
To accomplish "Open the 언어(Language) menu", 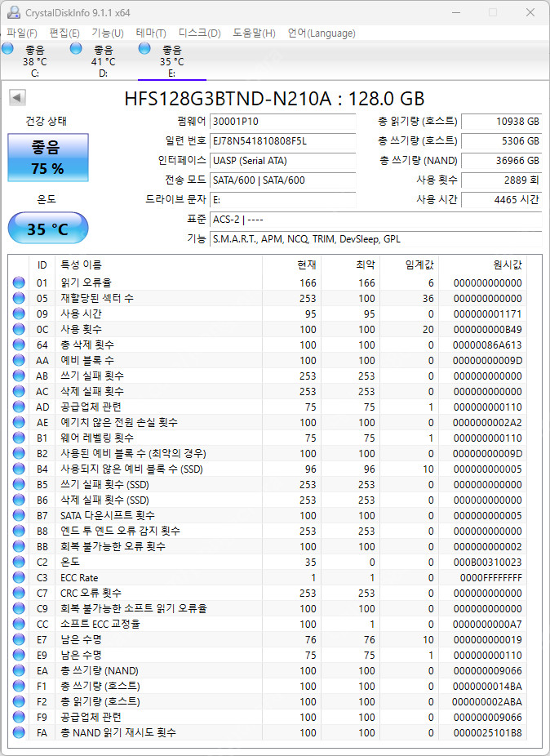I will tap(322, 33).
